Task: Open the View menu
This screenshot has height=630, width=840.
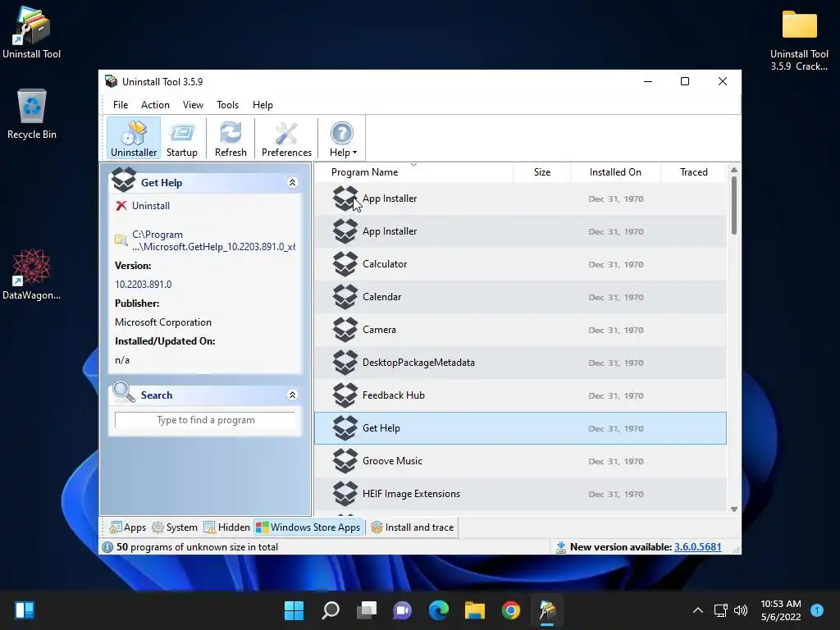Action: click(x=193, y=105)
